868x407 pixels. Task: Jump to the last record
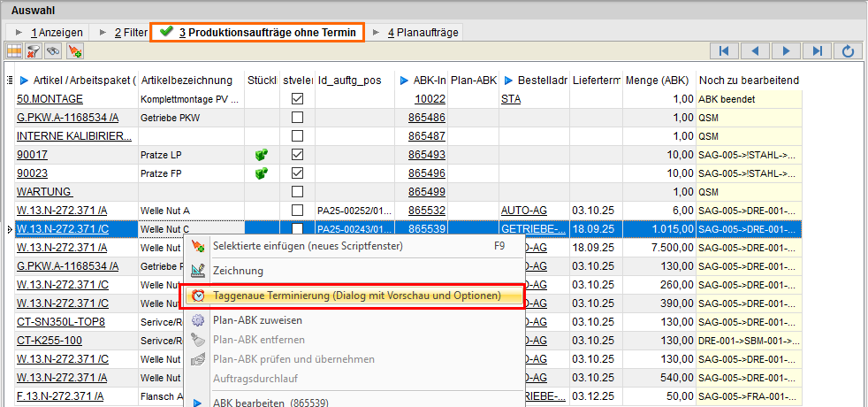(819, 50)
